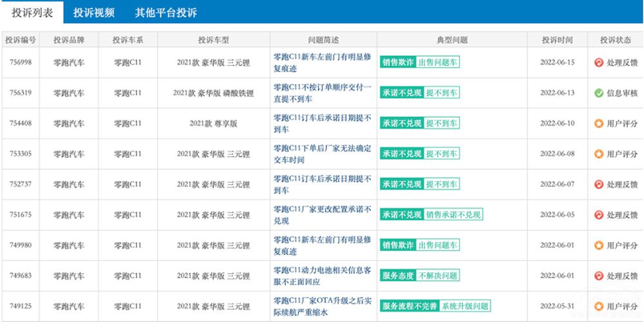Screen dimensions: 644x322
Task: Select the 投诉列表 tab
Action: click(x=32, y=12)
